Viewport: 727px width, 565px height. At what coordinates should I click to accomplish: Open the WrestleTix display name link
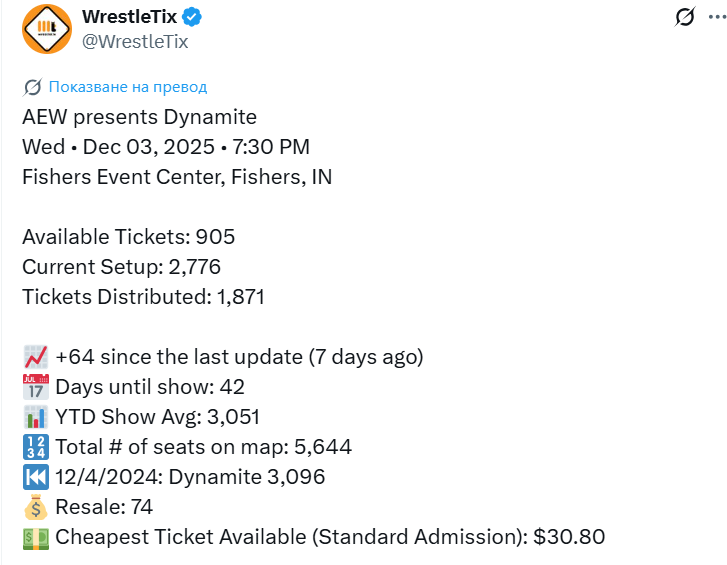pyautogui.click(x=128, y=17)
